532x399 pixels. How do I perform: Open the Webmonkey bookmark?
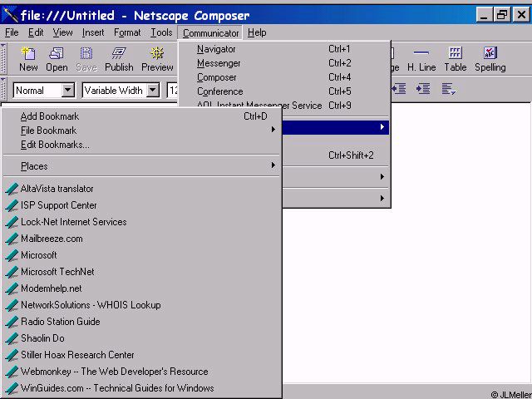pos(141,372)
